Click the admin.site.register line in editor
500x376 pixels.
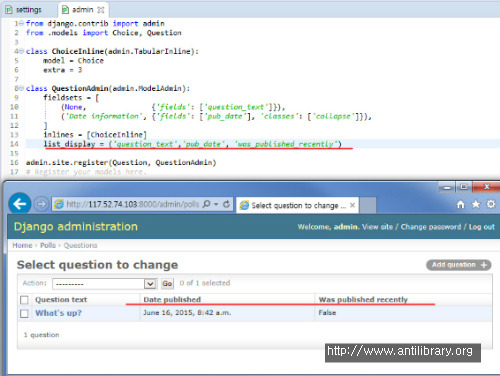[x=121, y=162]
